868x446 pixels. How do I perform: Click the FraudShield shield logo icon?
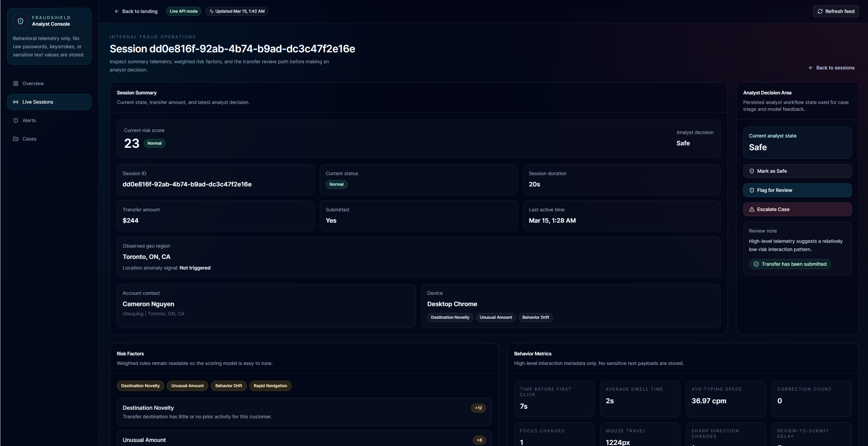coord(21,21)
